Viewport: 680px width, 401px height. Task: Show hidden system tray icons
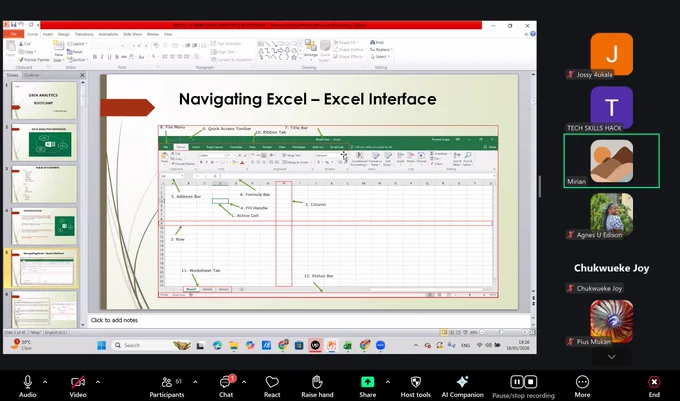pyautogui.click(x=416, y=345)
